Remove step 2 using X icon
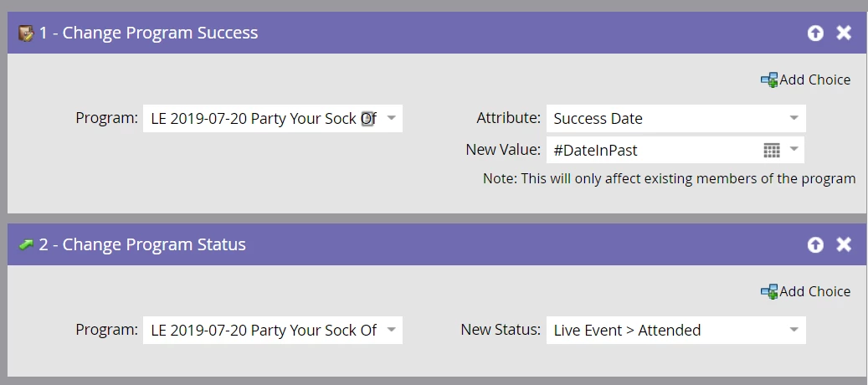 click(844, 244)
